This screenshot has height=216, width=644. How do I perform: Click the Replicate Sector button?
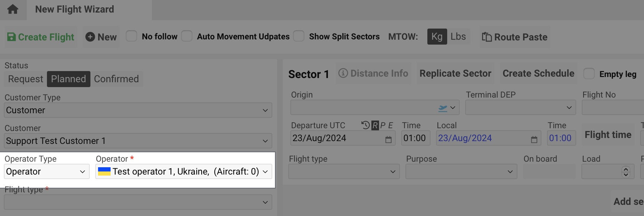[455, 74]
